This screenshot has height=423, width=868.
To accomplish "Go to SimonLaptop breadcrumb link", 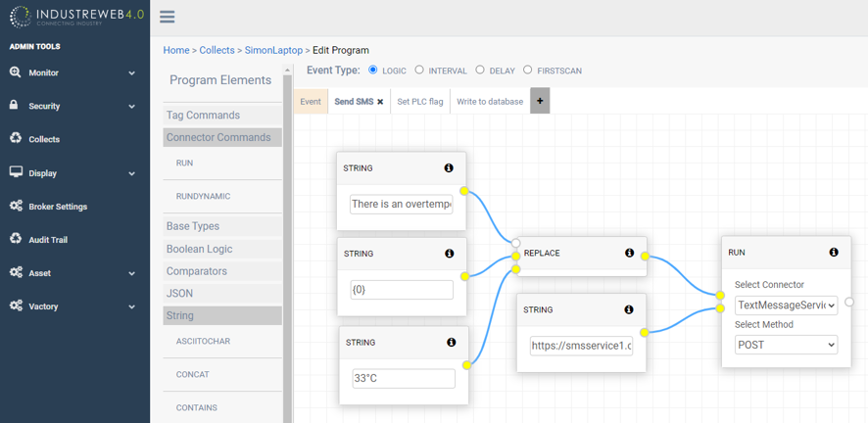I will click(x=273, y=50).
